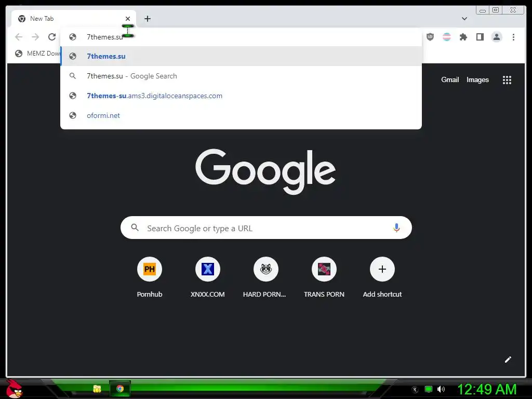Image resolution: width=532 pixels, height=399 pixels.
Task: Start voice search with microphone icon
Action: [396, 228]
